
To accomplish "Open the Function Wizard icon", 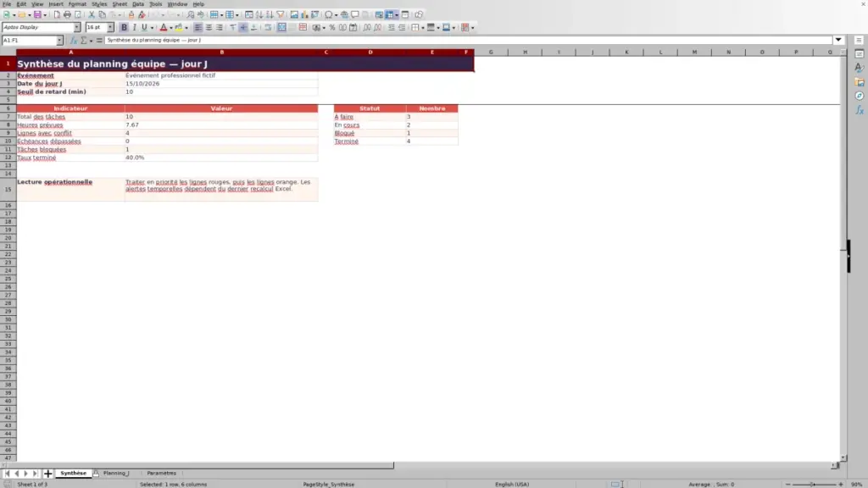I will pyautogui.click(x=74, y=41).
